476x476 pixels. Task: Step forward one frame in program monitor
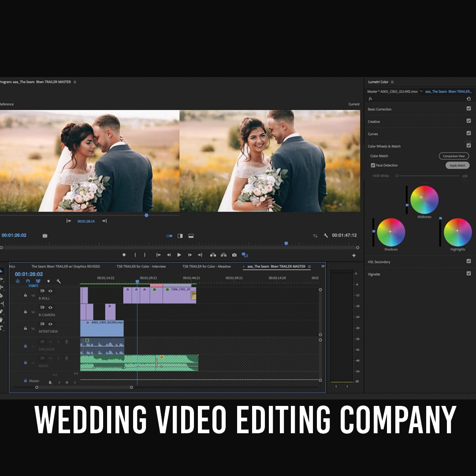[190, 255]
